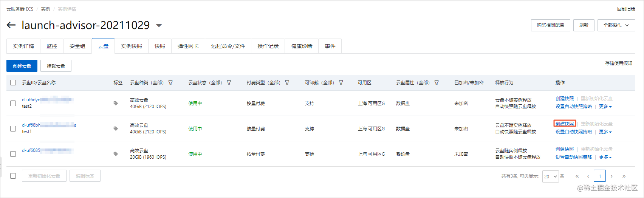Click the 刷新 button

[584, 25]
